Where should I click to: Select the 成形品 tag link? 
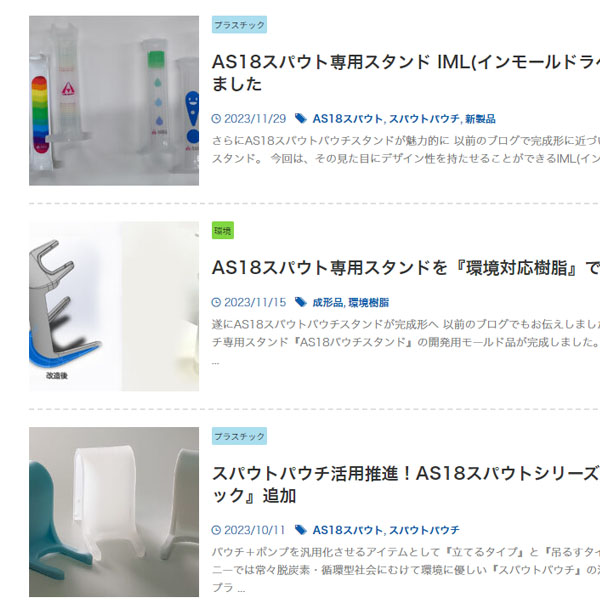pyautogui.click(x=328, y=303)
